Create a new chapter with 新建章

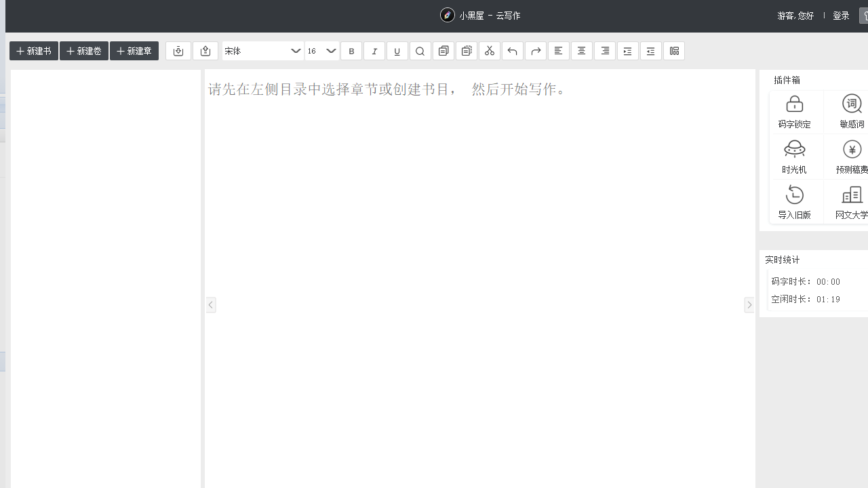(134, 51)
